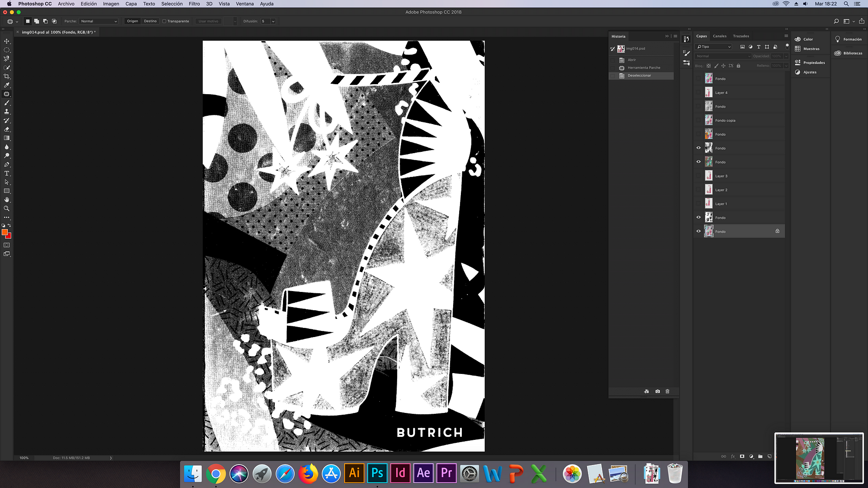
Task: Click the Origen button
Action: (x=133, y=21)
